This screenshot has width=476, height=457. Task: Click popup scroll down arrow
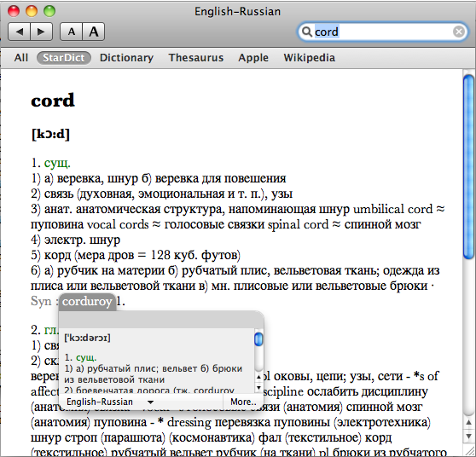point(258,387)
